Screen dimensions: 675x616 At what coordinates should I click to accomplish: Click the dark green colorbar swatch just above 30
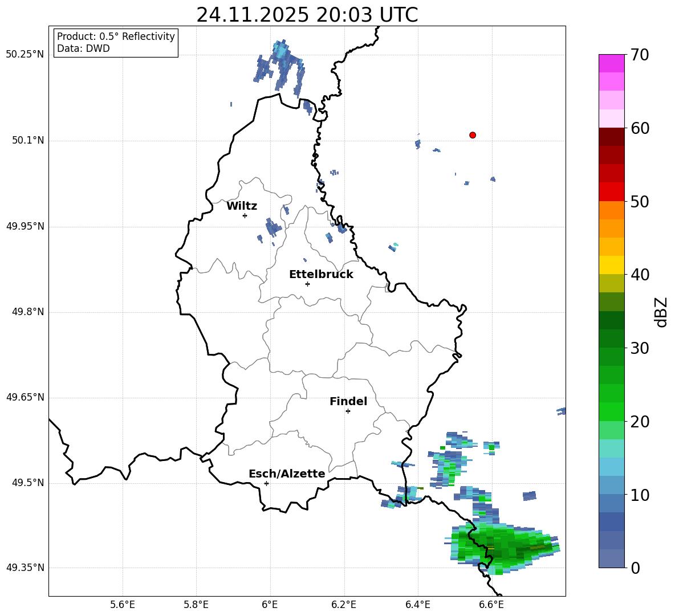point(611,338)
